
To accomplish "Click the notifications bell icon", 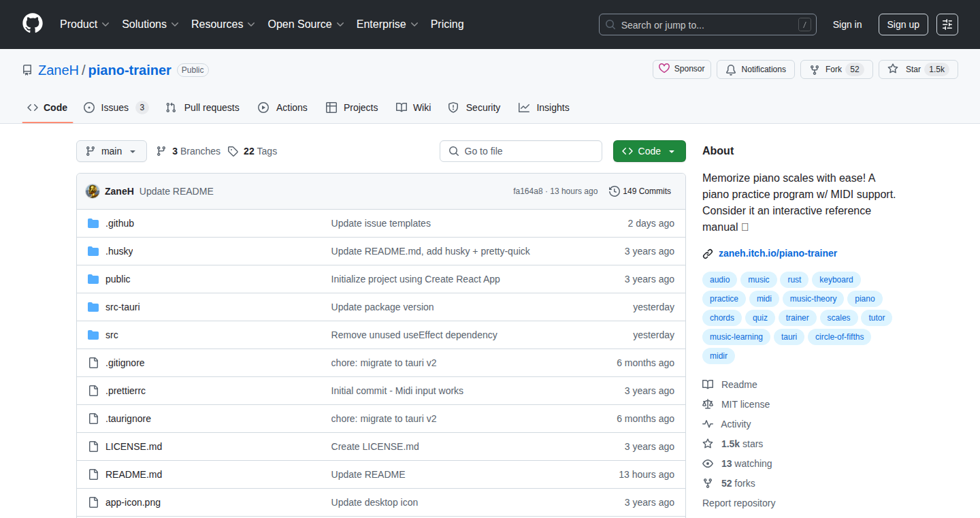I will coord(731,69).
